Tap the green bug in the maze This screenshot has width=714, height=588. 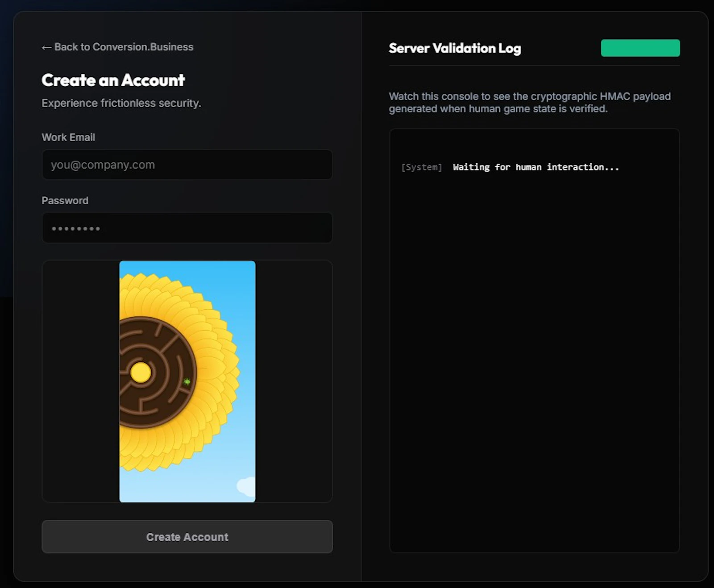(187, 381)
